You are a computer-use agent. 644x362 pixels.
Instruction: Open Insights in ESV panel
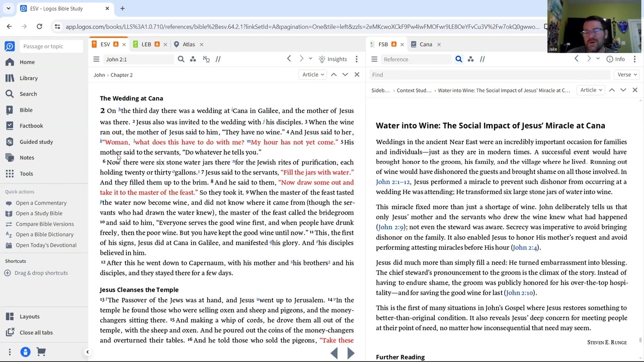pyautogui.click(x=333, y=59)
